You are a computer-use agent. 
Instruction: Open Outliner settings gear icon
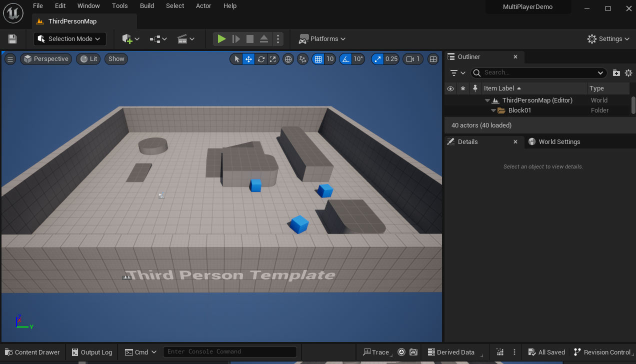(x=628, y=72)
